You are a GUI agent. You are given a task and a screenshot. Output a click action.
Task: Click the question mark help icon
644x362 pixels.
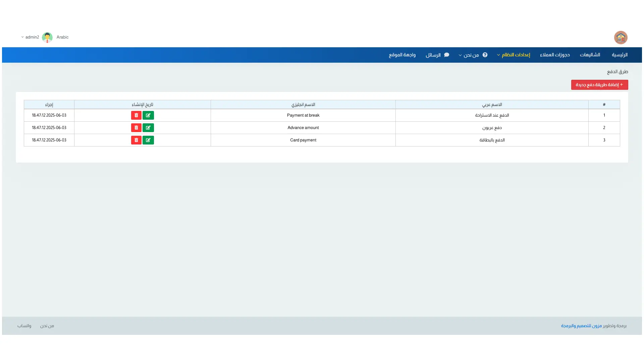pos(485,55)
